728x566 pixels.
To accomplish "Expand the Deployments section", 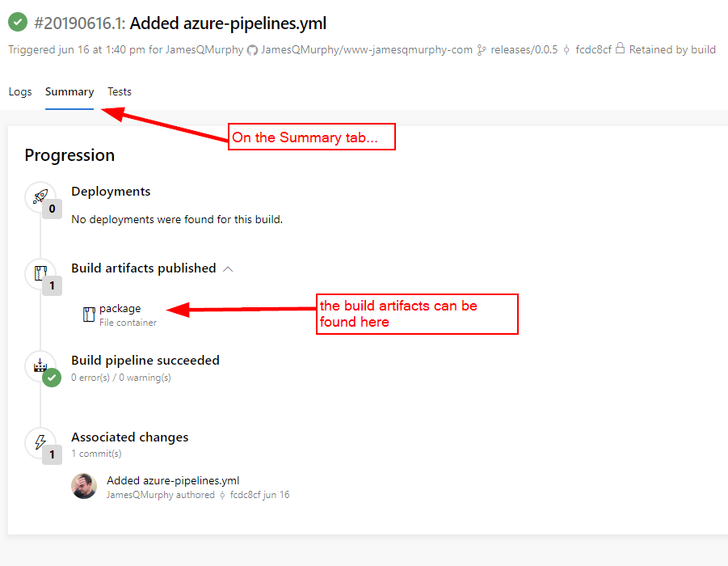I will (111, 192).
